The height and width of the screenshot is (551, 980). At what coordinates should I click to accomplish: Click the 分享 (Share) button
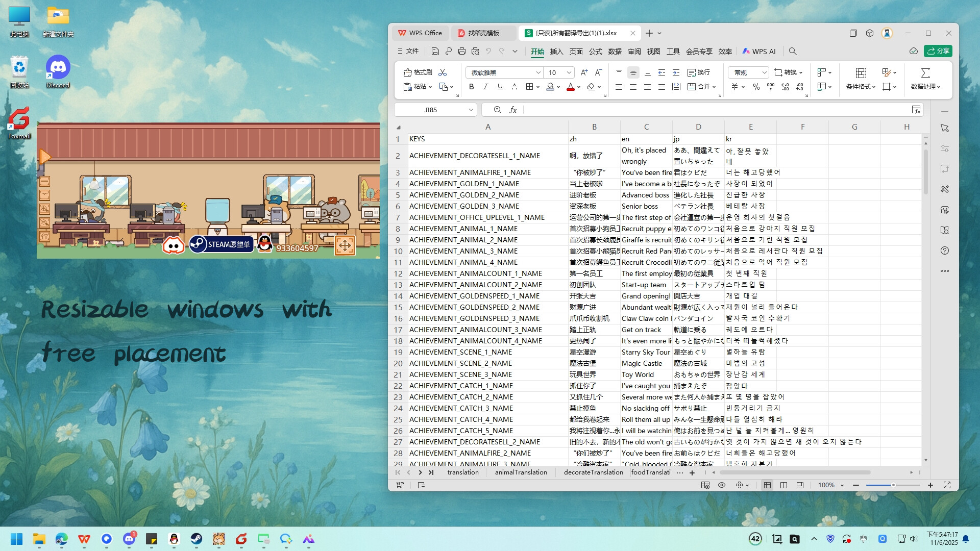[938, 51]
